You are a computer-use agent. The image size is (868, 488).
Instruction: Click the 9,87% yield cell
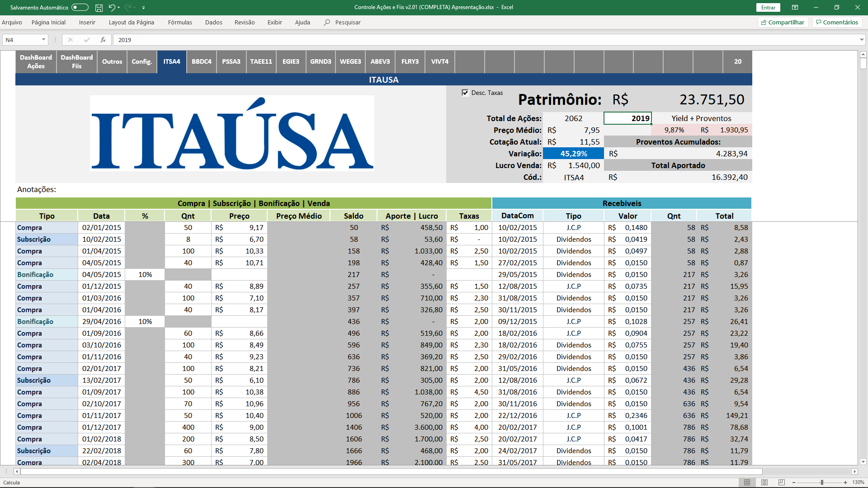[x=674, y=130]
